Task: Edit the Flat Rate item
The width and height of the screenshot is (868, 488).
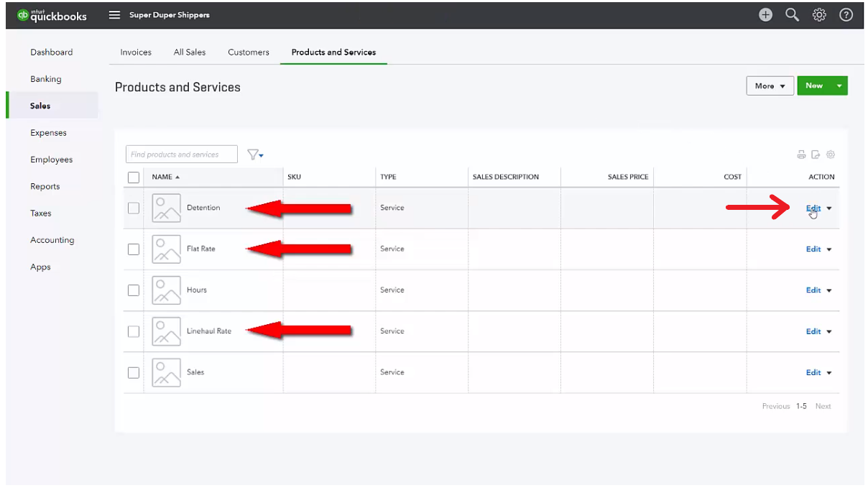Action: (x=813, y=249)
